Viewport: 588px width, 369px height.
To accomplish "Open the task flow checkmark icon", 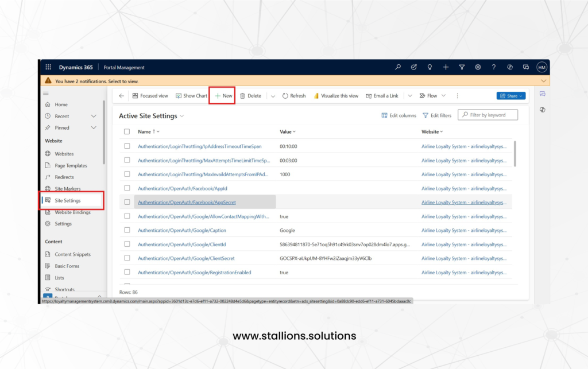I will [x=413, y=67].
